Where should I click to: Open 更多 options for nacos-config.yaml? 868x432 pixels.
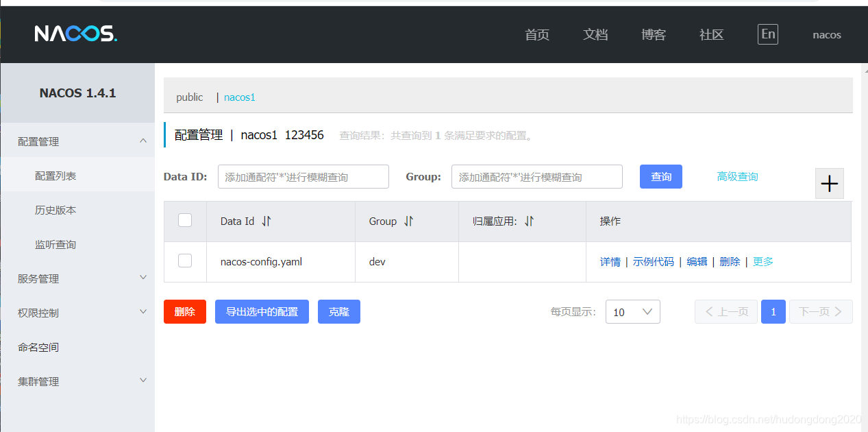(763, 261)
